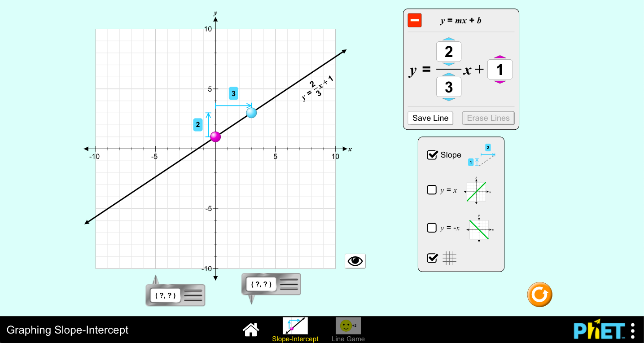This screenshot has height=343, width=644.
Task: Pick up the left (?, ?) point tool
Action: pyautogui.click(x=175, y=295)
